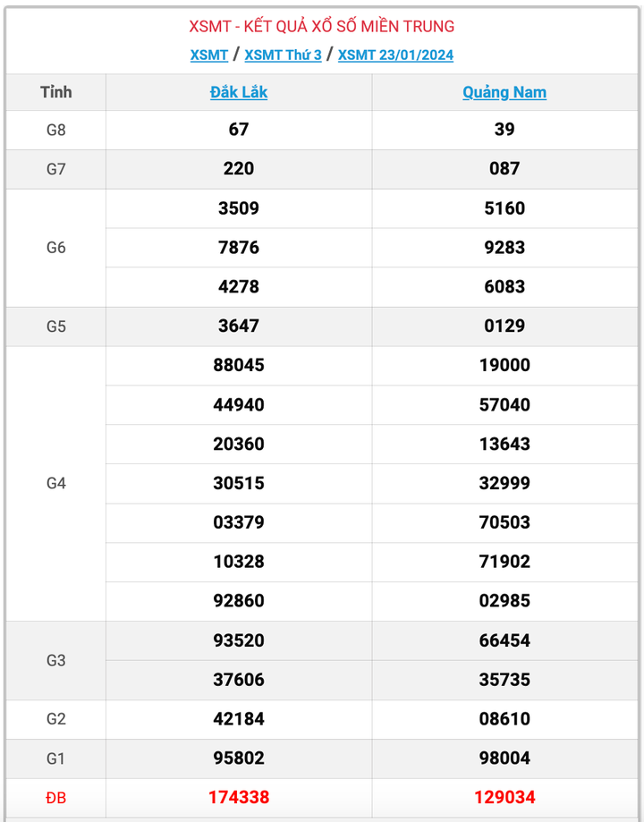Open the XSMT breadcrumb link
This screenshot has width=644, height=822.
click(209, 55)
